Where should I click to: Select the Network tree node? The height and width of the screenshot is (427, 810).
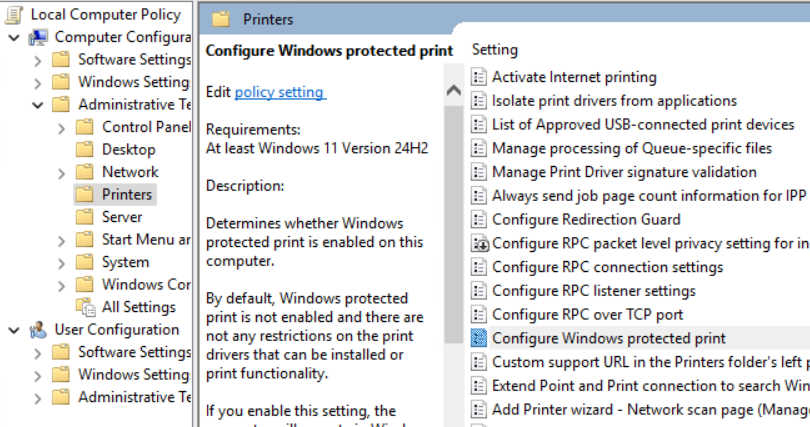(130, 172)
